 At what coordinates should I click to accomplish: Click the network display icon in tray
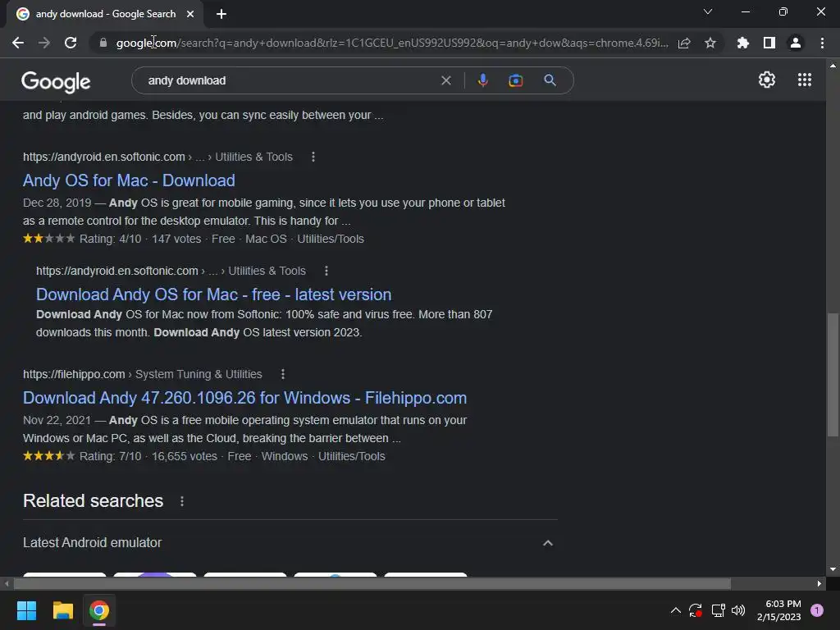(718, 610)
